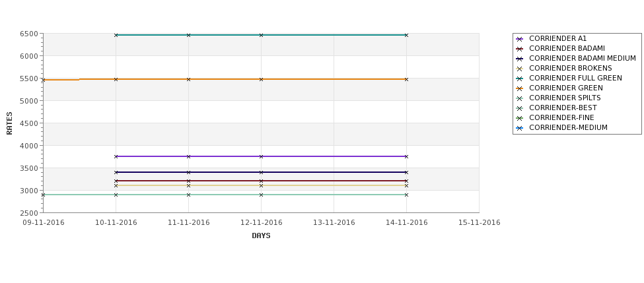The height and width of the screenshot is (283, 644).
Task: Click the yellow Brokens line data point on 11-11-2016
Action: pyautogui.click(x=188, y=186)
